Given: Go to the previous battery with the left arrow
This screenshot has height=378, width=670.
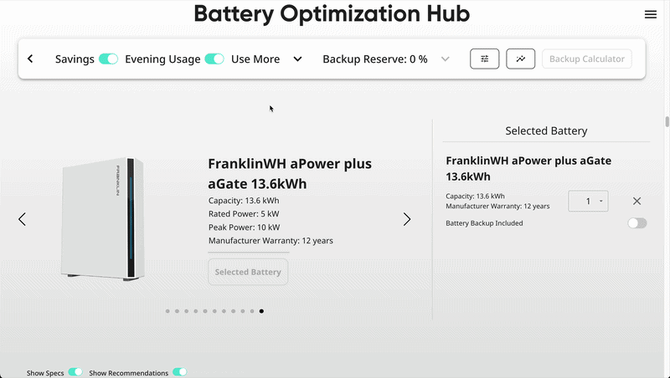Looking at the screenshot, I should pyautogui.click(x=22, y=219).
